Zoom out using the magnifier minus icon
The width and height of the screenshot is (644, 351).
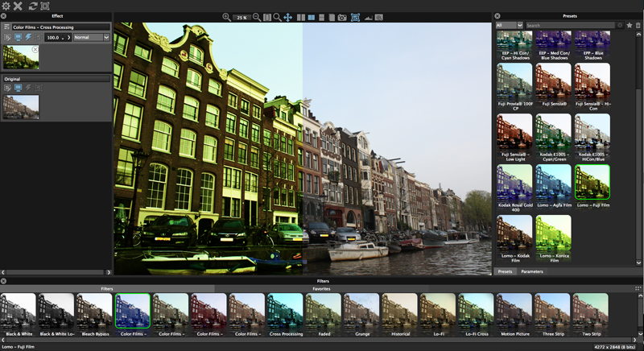[257, 17]
